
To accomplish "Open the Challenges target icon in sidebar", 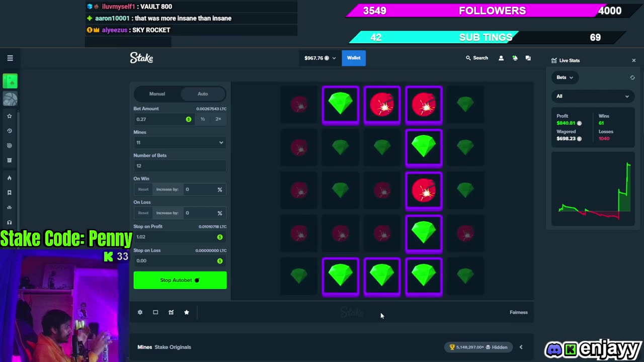I will coord(9,146).
